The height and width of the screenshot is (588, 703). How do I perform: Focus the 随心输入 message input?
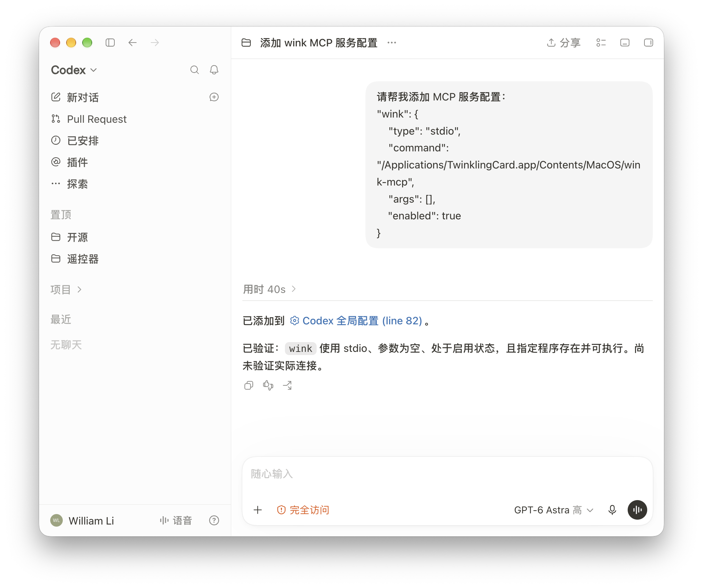(x=447, y=474)
